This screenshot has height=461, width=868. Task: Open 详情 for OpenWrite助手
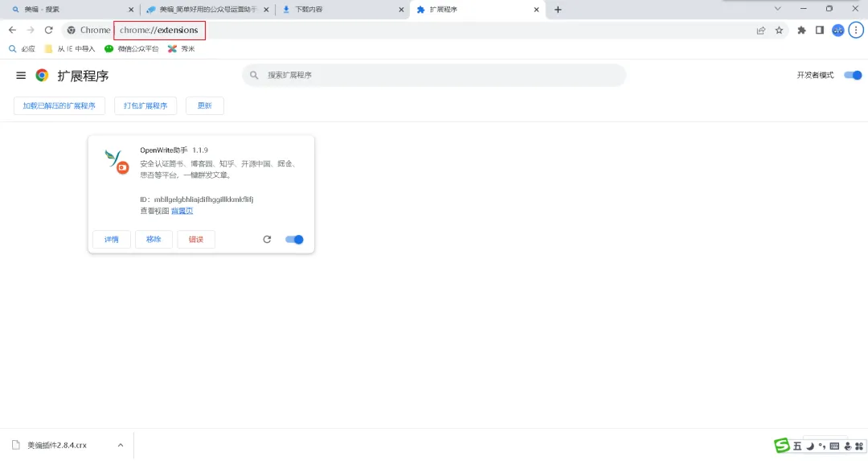tap(112, 240)
